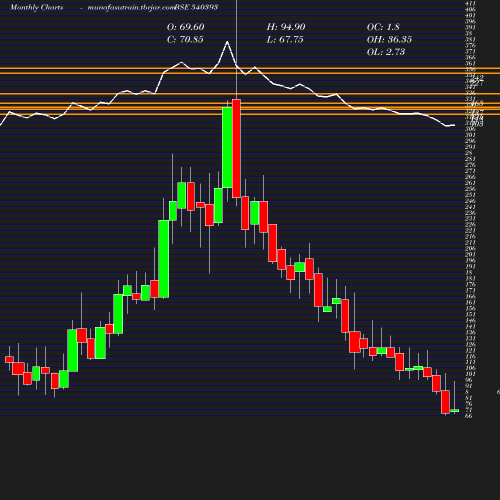Click the '251' price axis label
This screenshot has width=500, height=500.
(470, 195)
